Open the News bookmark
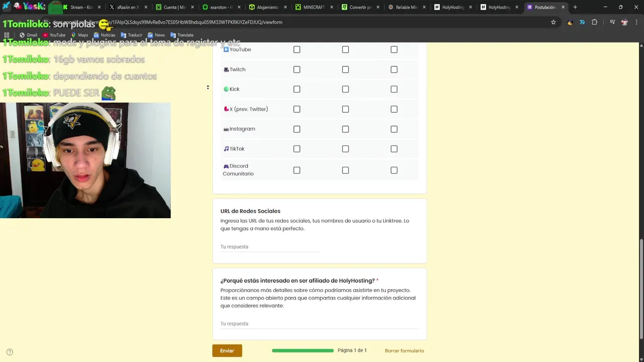 tap(156, 35)
